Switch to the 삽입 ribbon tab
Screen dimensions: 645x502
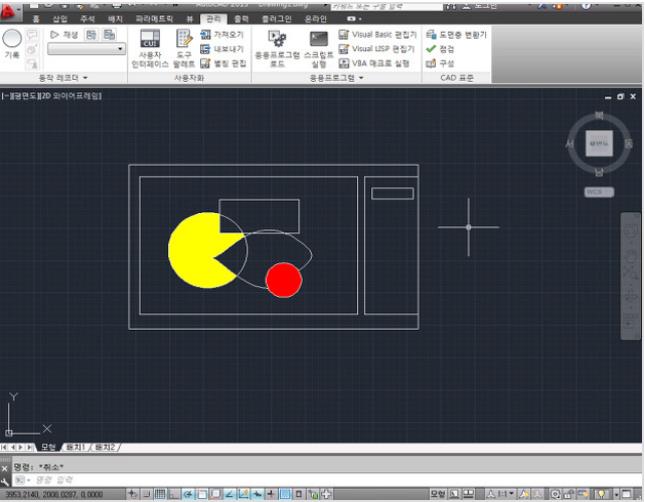point(60,19)
